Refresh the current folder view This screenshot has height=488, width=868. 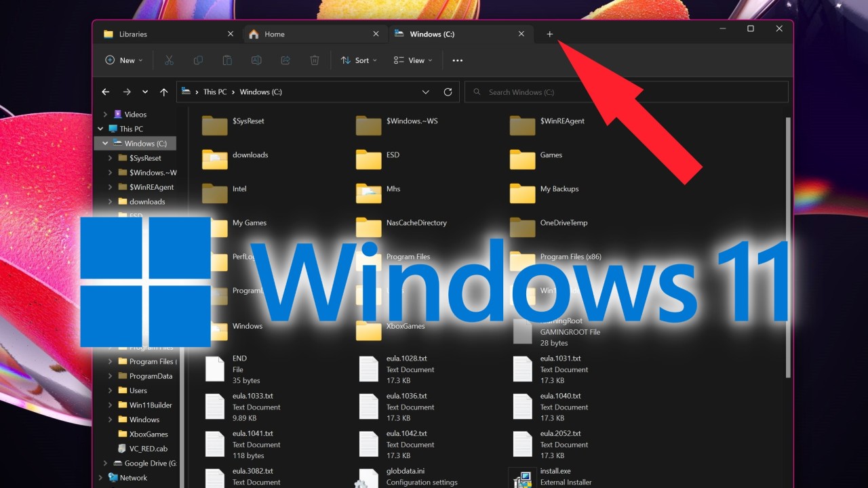click(x=448, y=92)
